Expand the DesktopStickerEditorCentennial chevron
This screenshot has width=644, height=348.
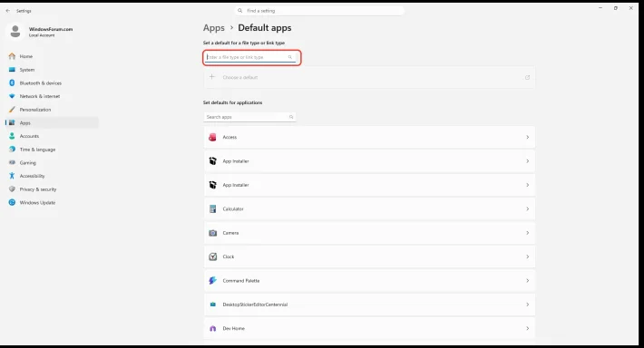pos(527,304)
